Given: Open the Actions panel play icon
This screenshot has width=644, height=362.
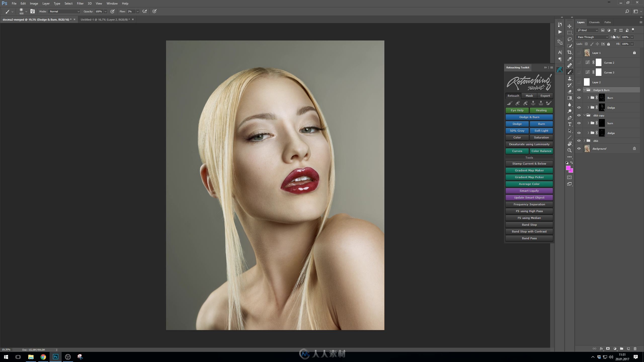Looking at the screenshot, I should click(x=560, y=32).
